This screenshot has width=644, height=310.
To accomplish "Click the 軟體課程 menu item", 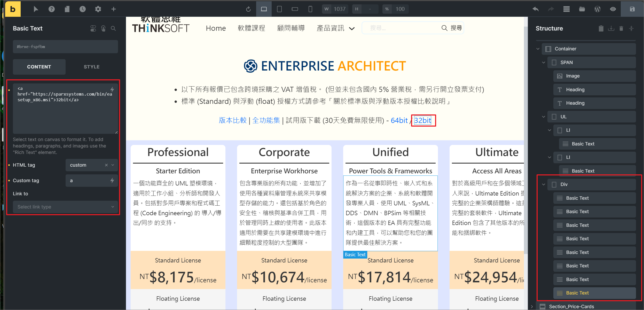I will pos(252,28).
